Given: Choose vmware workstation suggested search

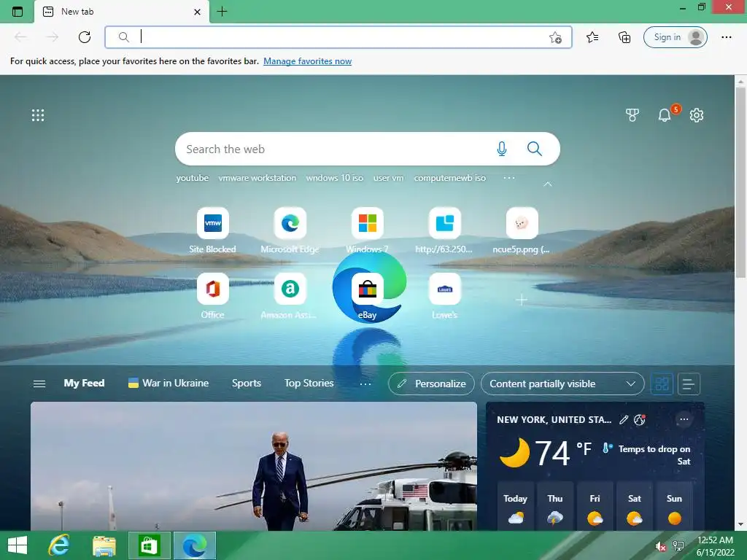Looking at the screenshot, I should click(x=258, y=178).
